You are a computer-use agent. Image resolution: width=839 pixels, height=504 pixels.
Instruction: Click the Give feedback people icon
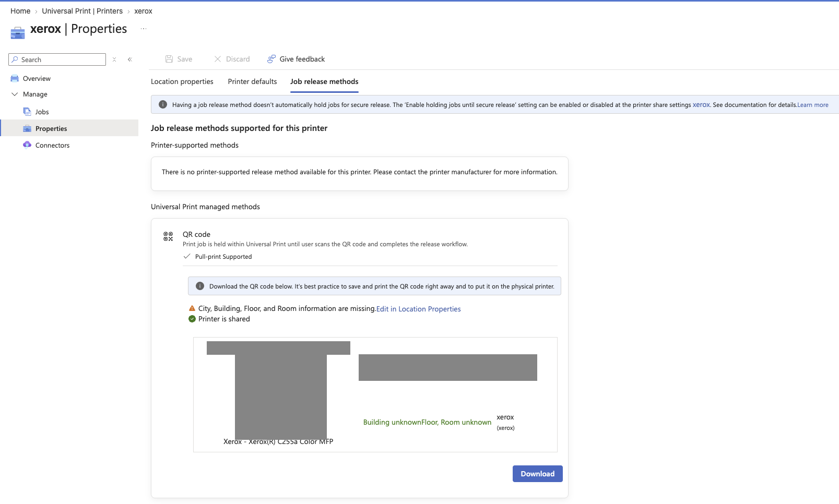(x=271, y=59)
